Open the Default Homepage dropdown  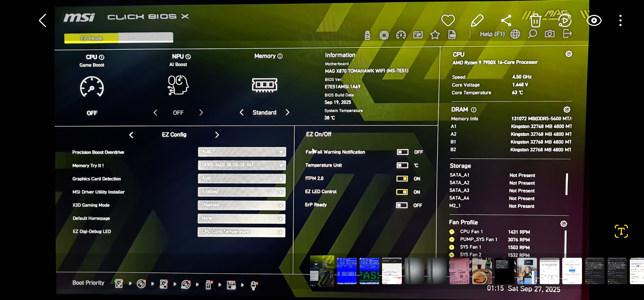pyautogui.click(x=241, y=219)
